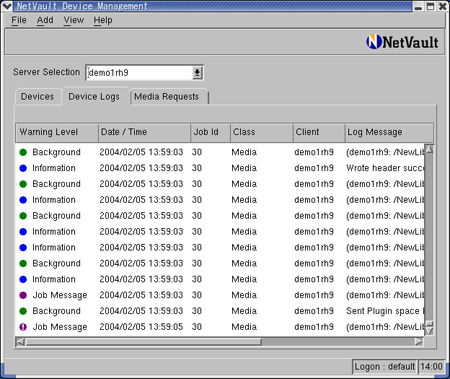Click into the demo1rh9 server selection field
Viewport: 450px width, 379px height.
[139, 73]
